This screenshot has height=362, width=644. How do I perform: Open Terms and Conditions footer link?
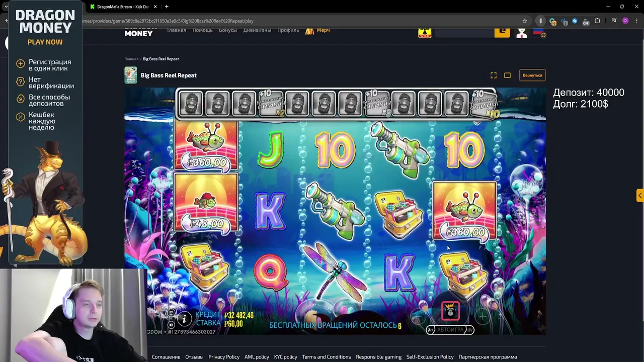tap(327, 357)
